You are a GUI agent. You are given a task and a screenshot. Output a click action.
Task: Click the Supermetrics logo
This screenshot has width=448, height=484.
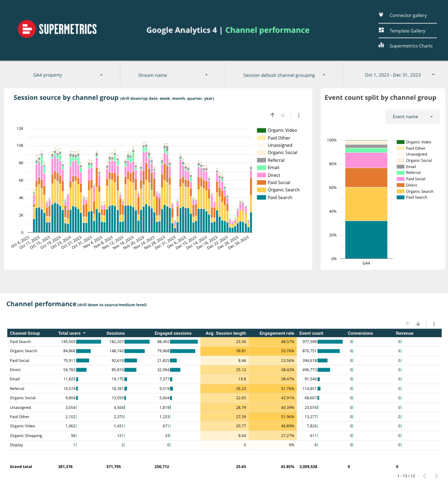coord(57,29)
